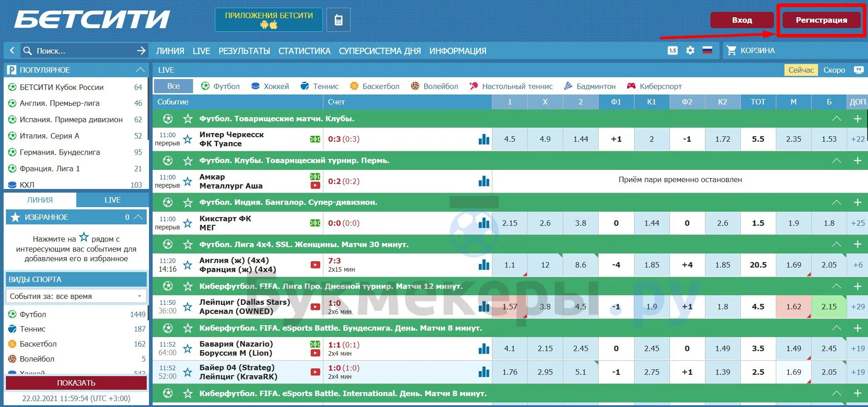The width and height of the screenshot is (868, 407).
Task: Open video stream for Лейпциг (Dallas Stars) match
Action: click(x=315, y=307)
